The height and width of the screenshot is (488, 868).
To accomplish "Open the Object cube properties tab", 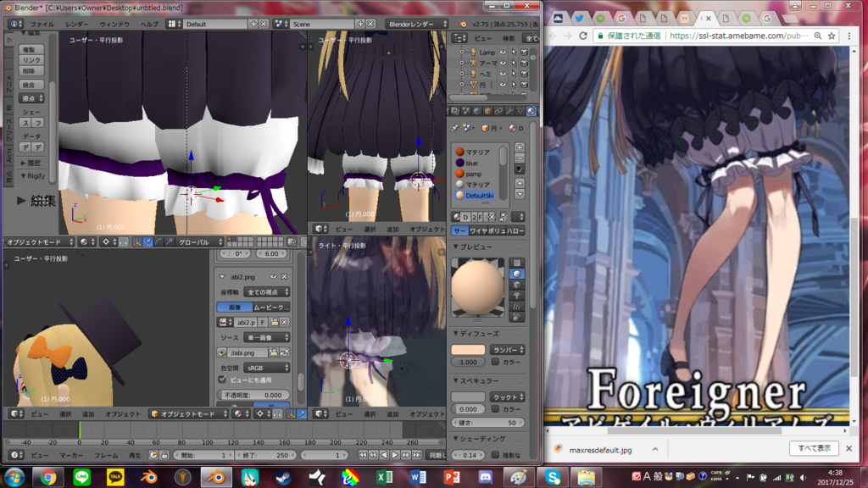I will (x=487, y=111).
